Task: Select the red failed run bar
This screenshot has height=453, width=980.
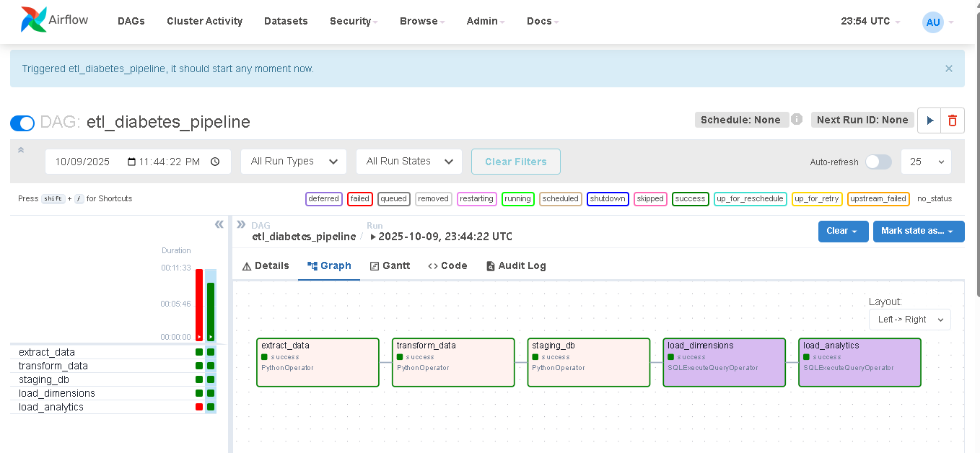Action: (x=199, y=305)
